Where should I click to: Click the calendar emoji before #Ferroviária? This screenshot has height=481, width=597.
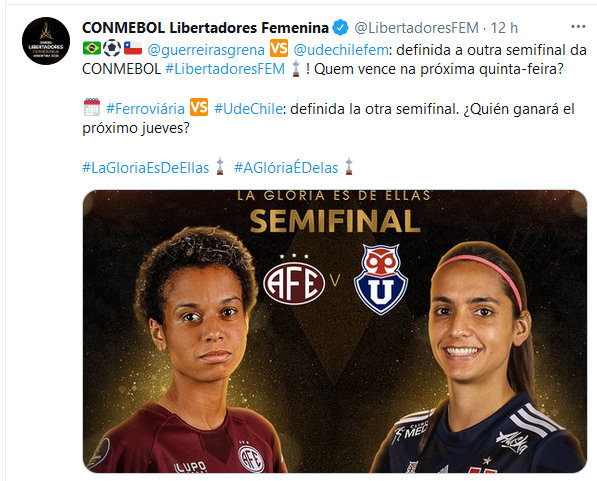point(92,107)
